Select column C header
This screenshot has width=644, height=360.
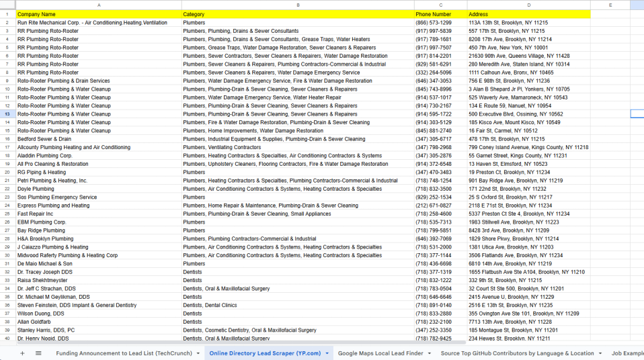[x=440, y=5]
